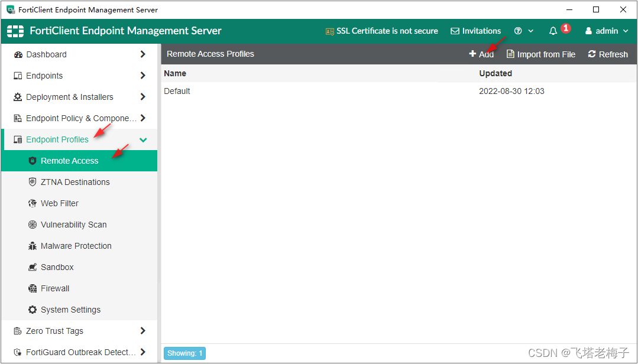
Task: Click the admin user icon
Action: pos(588,31)
